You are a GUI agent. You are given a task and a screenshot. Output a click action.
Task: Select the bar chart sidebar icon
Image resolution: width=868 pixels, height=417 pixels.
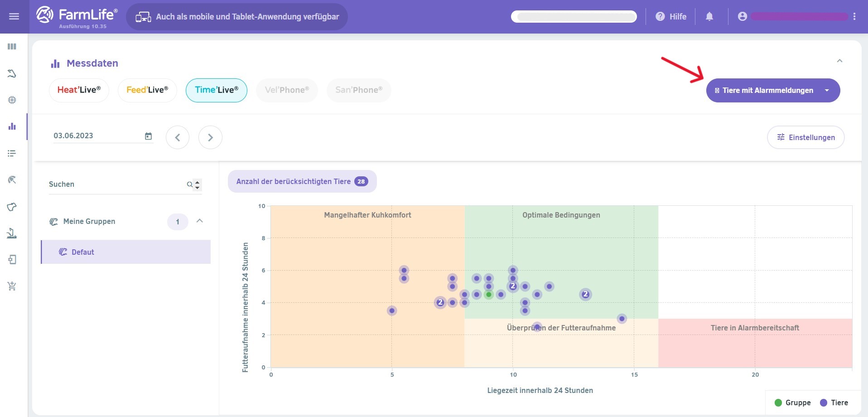pos(12,126)
